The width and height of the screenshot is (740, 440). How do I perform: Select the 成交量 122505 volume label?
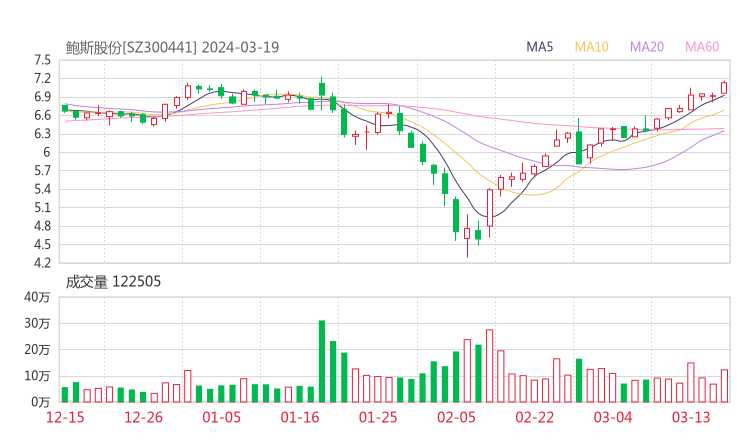[113, 282]
